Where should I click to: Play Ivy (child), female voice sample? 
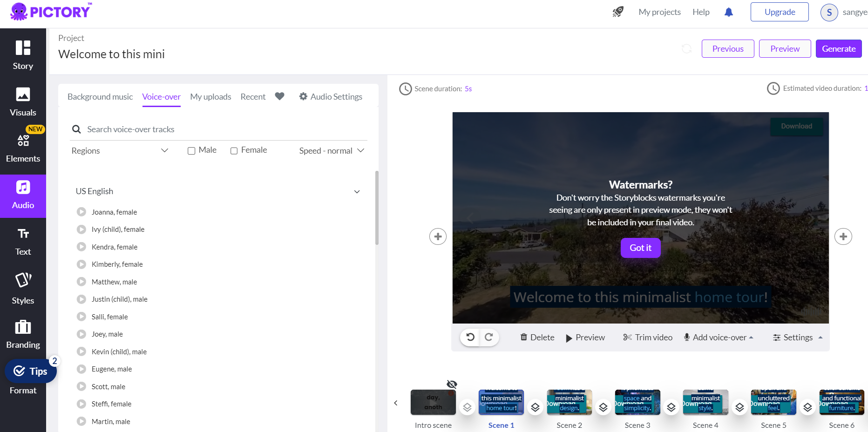[x=81, y=229]
